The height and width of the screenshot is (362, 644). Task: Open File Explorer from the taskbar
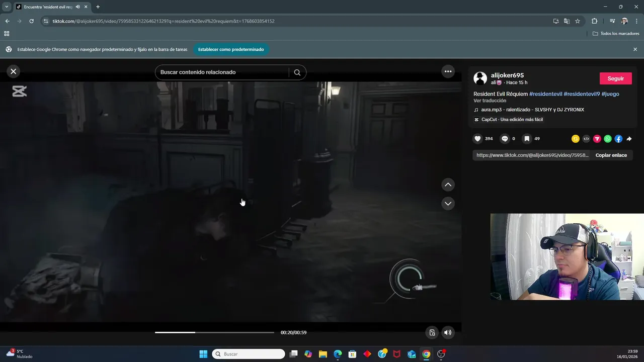tap(323, 354)
